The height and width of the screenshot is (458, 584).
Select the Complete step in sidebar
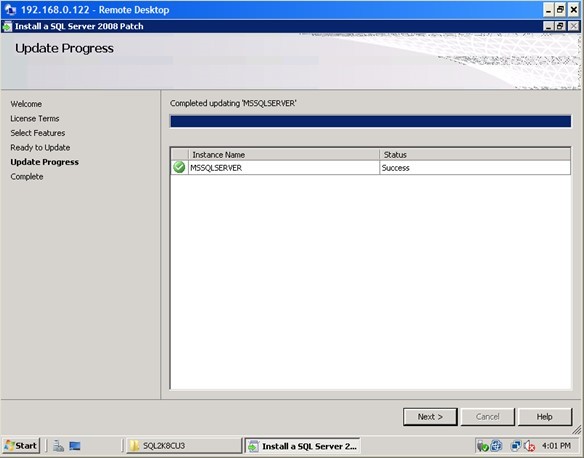(x=27, y=176)
